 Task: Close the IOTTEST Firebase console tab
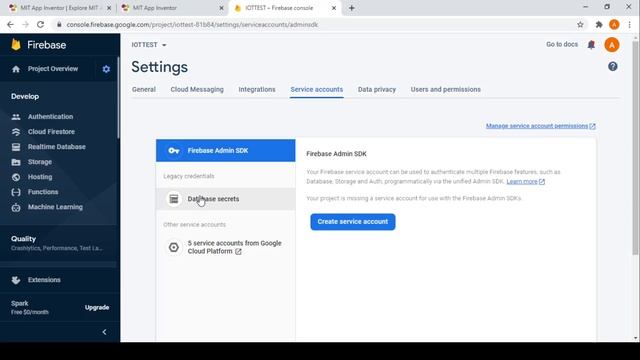point(333,8)
